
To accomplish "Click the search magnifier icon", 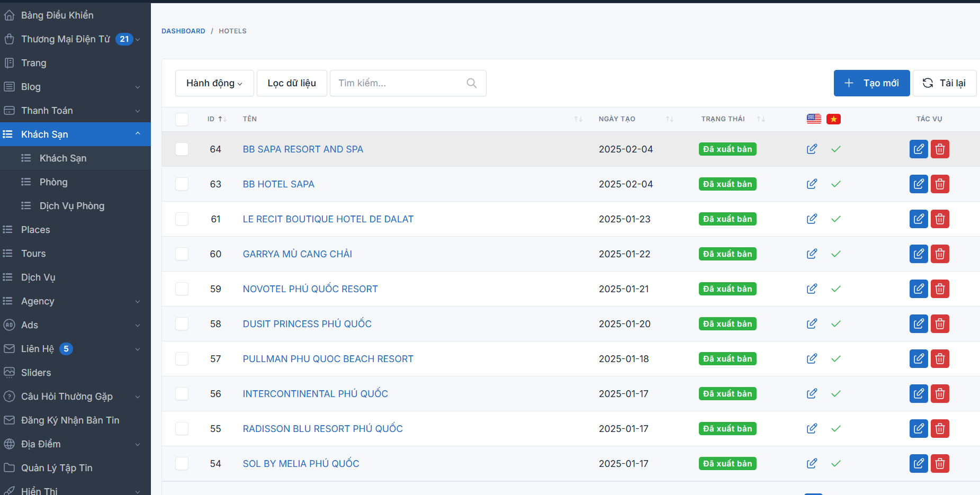I will [x=472, y=83].
